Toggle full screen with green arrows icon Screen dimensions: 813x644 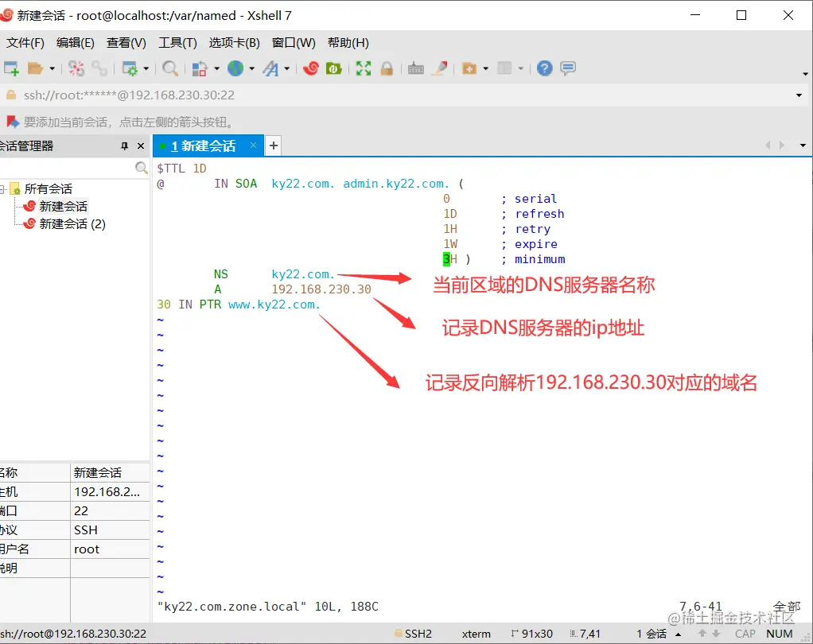click(x=364, y=68)
